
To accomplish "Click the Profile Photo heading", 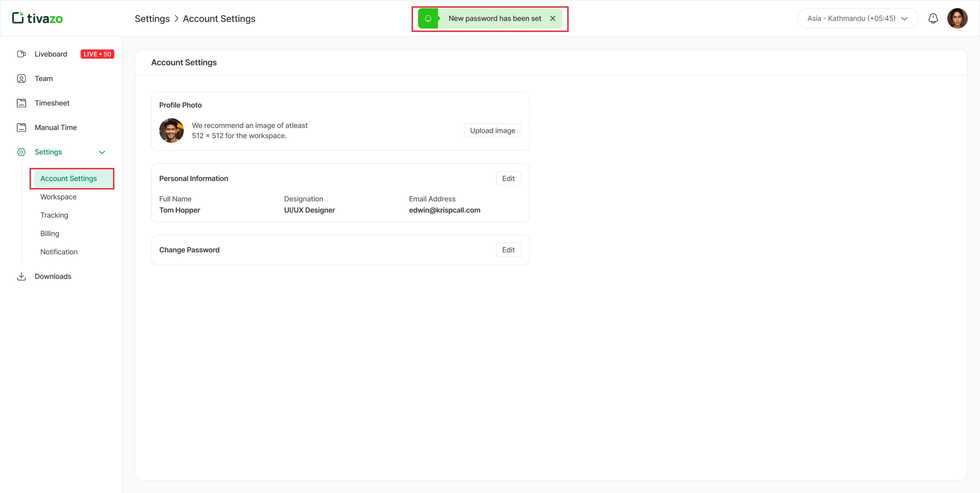I will [180, 105].
